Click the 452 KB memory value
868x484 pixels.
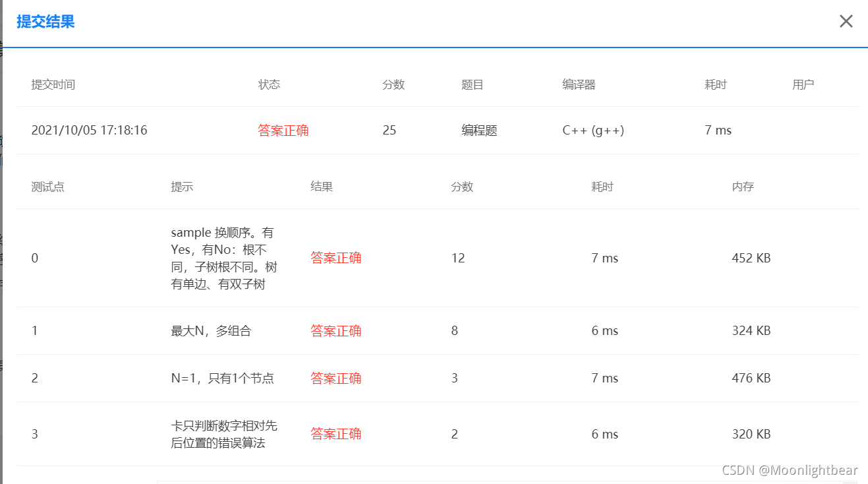tap(751, 258)
